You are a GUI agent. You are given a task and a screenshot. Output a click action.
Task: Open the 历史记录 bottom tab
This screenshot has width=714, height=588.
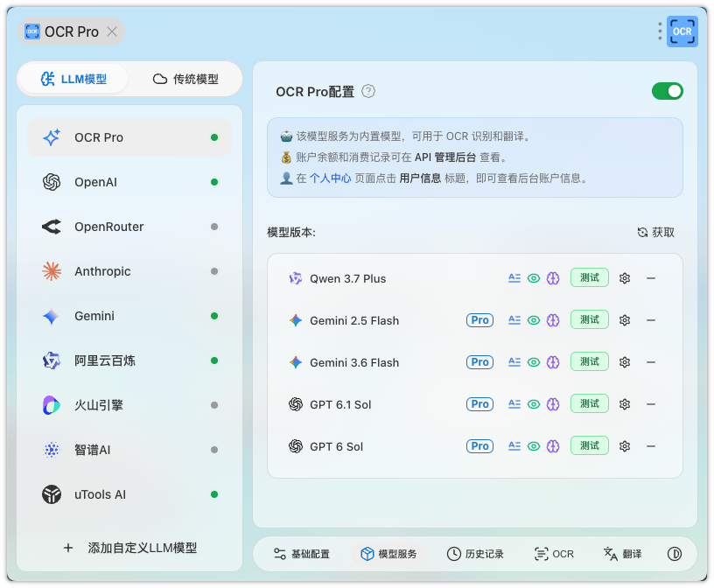[x=475, y=554]
